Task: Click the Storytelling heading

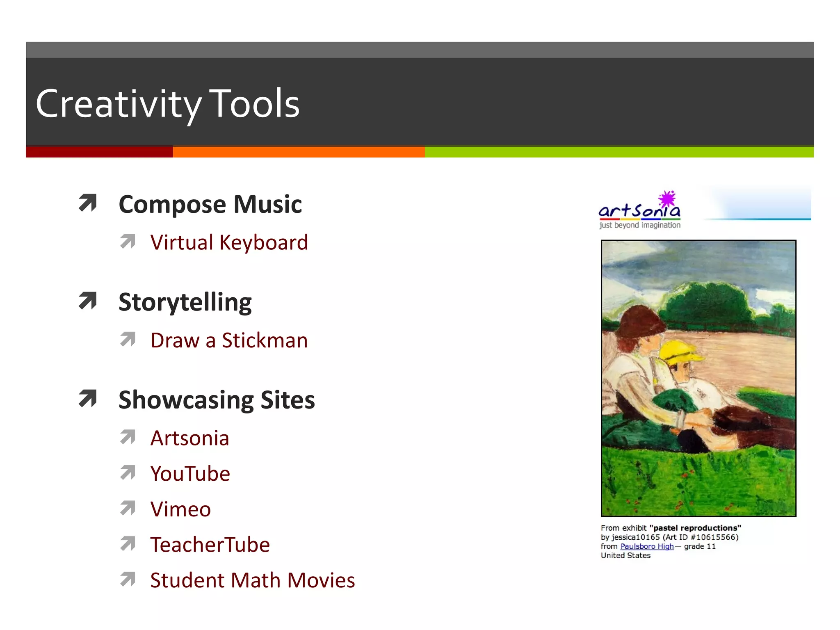Action: coord(185,302)
